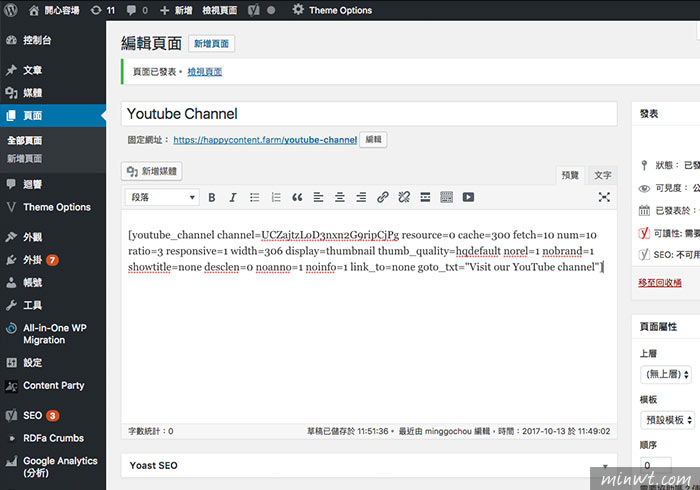Open updates counter showing 11
Viewport: 700px width, 490px height.
pyautogui.click(x=103, y=10)
